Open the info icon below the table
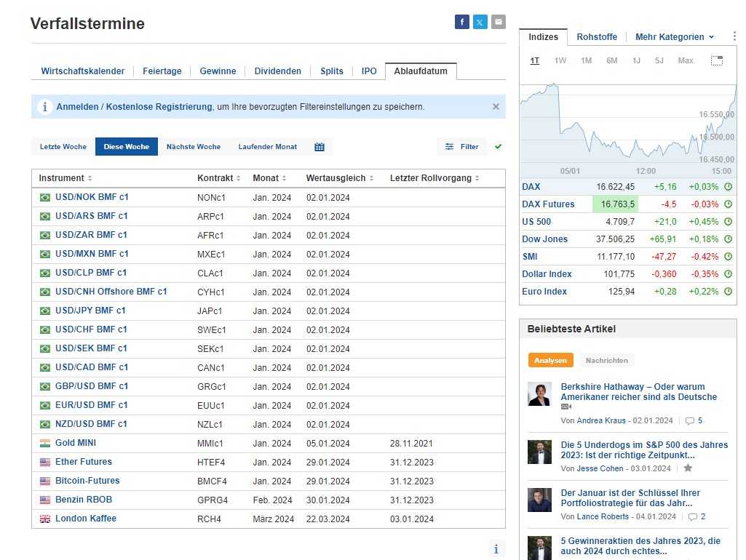 click(x=496, y=549)
